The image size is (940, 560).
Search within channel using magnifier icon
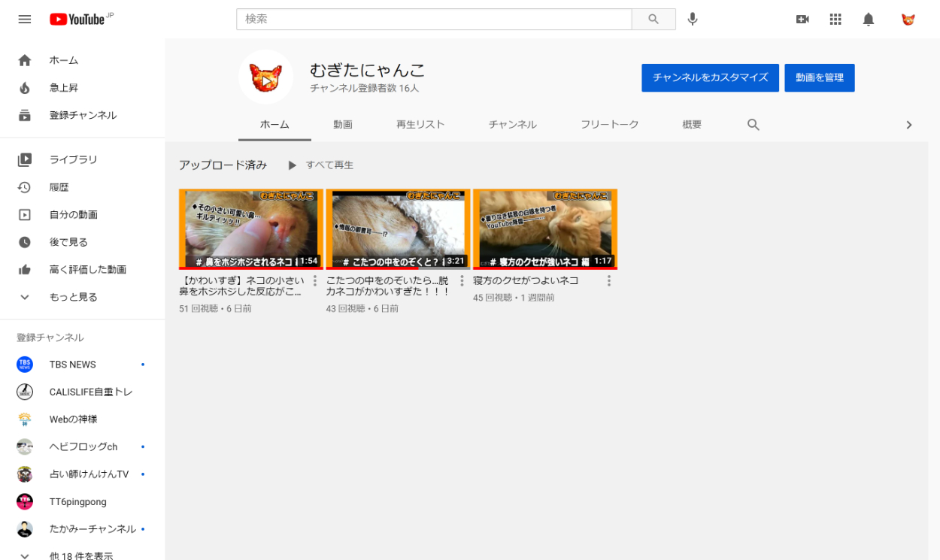[x=754, y=125]
